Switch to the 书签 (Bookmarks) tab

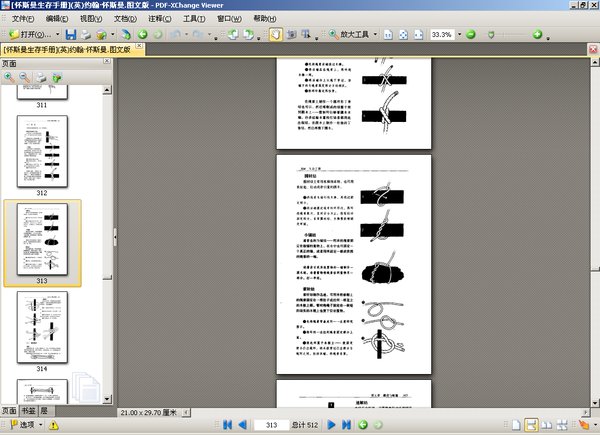[x=28, y=411]
